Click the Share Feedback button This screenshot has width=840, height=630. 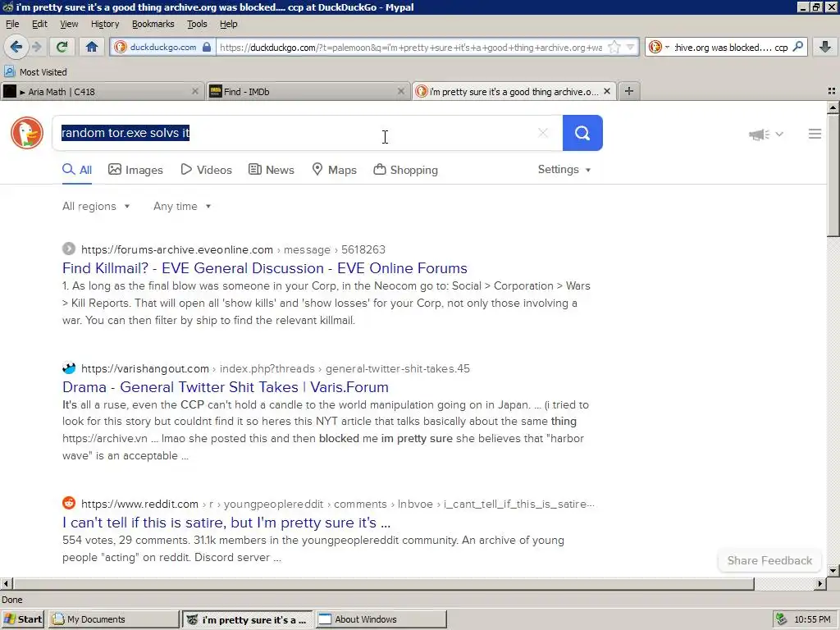click(769, 560)
